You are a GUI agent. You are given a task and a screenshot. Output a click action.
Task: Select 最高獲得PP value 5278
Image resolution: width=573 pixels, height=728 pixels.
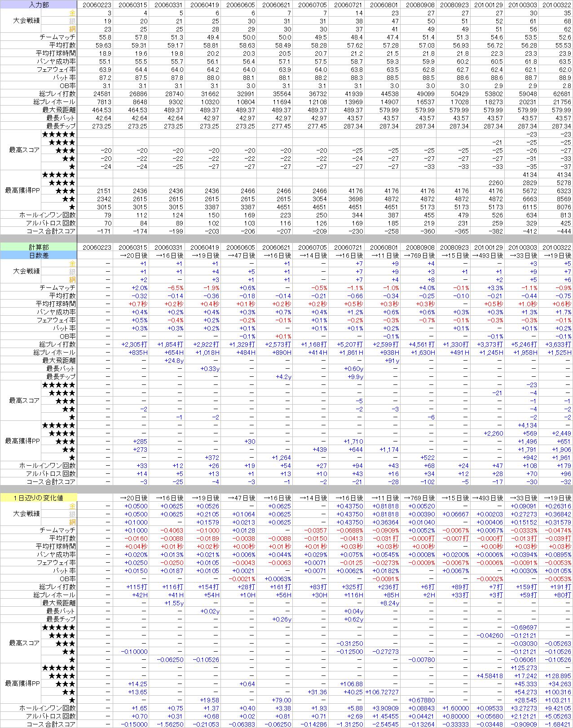(x=563, y=183)
